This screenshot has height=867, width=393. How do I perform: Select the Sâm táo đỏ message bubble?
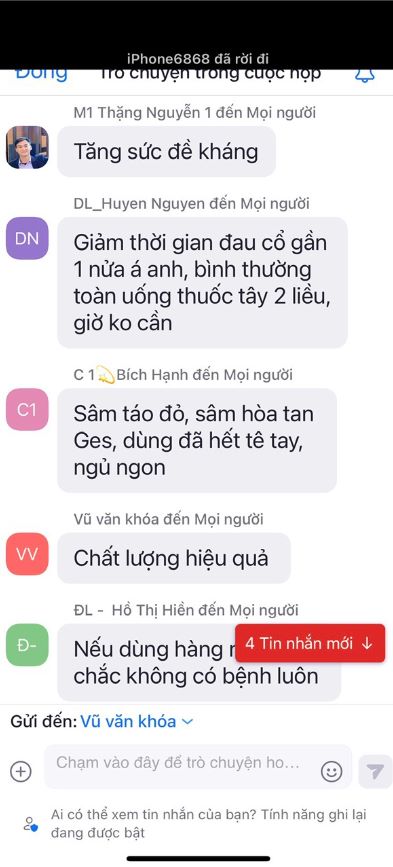point(197,441)
